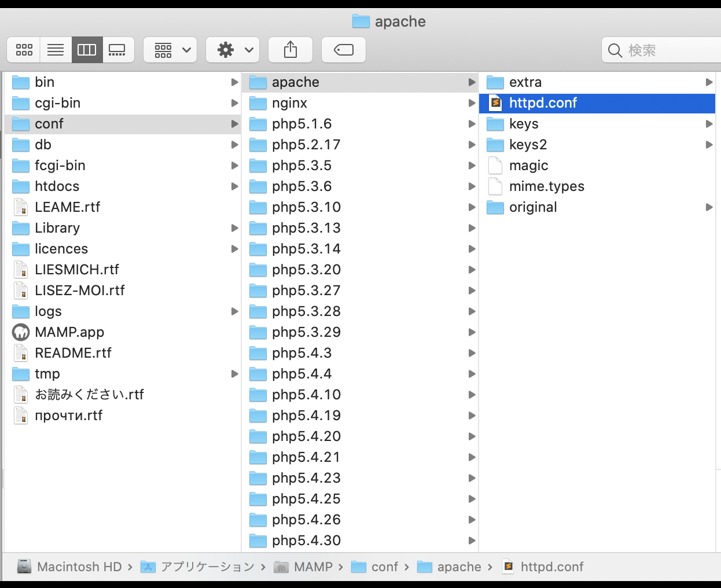Select the php5.3.6 folder row
721x588 pixels.
360,186
